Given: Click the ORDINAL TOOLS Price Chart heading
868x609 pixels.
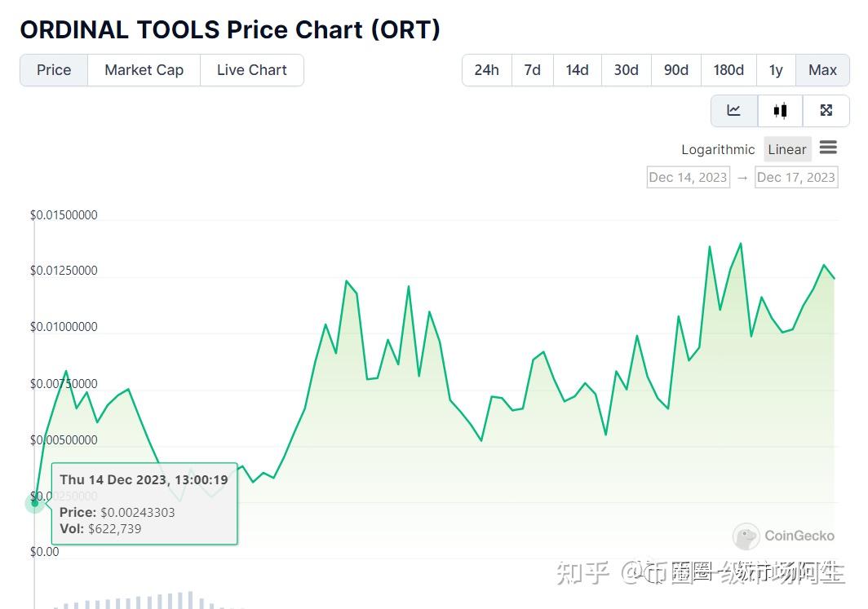Looking at the screenshot, I should (x=230, y=30).
